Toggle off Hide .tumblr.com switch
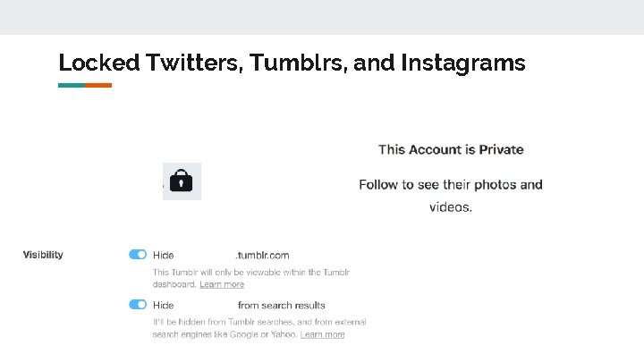 pos(138,255)
